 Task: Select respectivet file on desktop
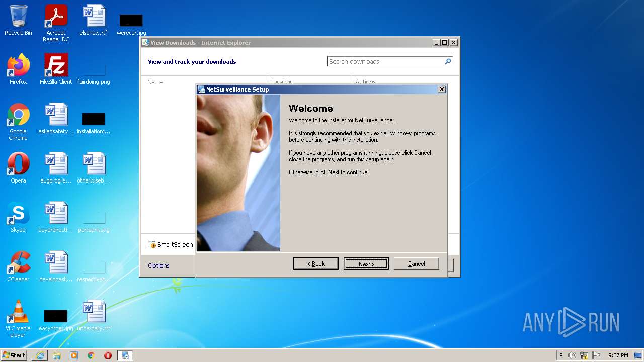tap(94, 270)
